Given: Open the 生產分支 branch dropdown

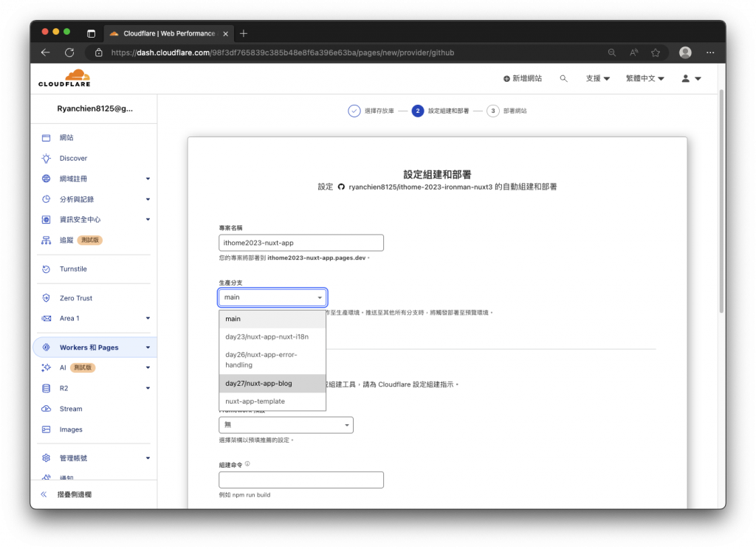Looking at the screenshot, I should pyautogui.click(x=272, y=297).
